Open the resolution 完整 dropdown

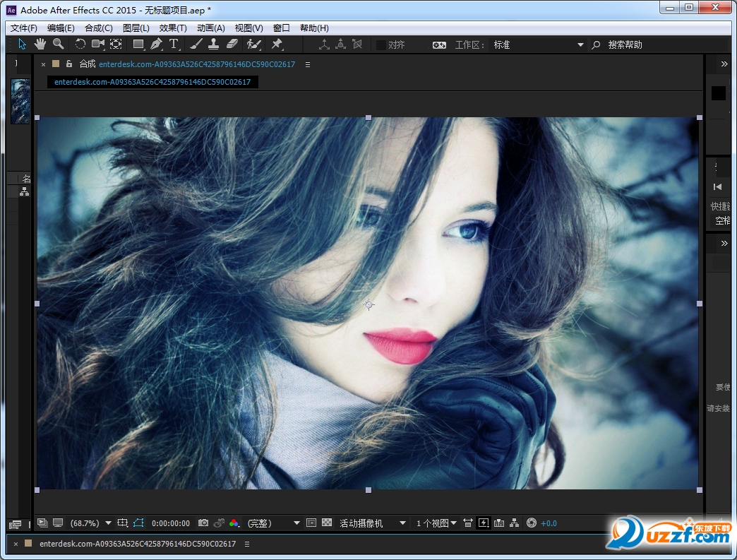point(273,523)
